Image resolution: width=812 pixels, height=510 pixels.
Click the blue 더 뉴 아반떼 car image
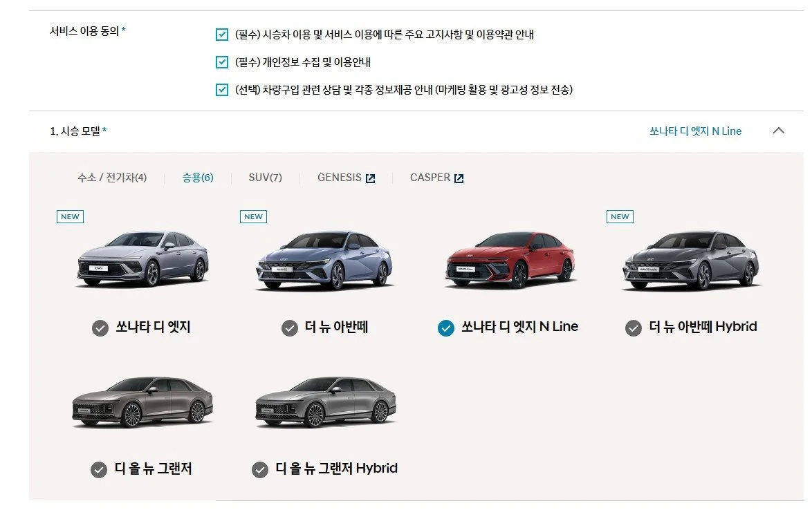[x=324, y=260]
